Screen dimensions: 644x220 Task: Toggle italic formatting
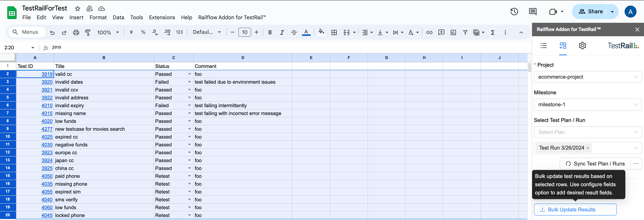click(282, 32)
